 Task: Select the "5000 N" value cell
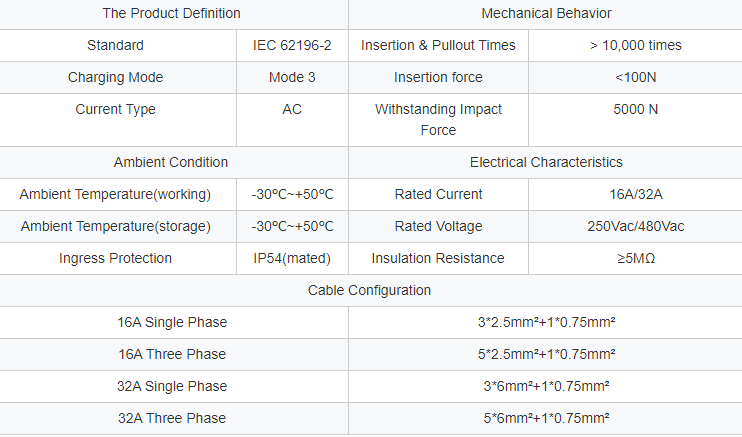pyautogui.click(x=635, y=109)
